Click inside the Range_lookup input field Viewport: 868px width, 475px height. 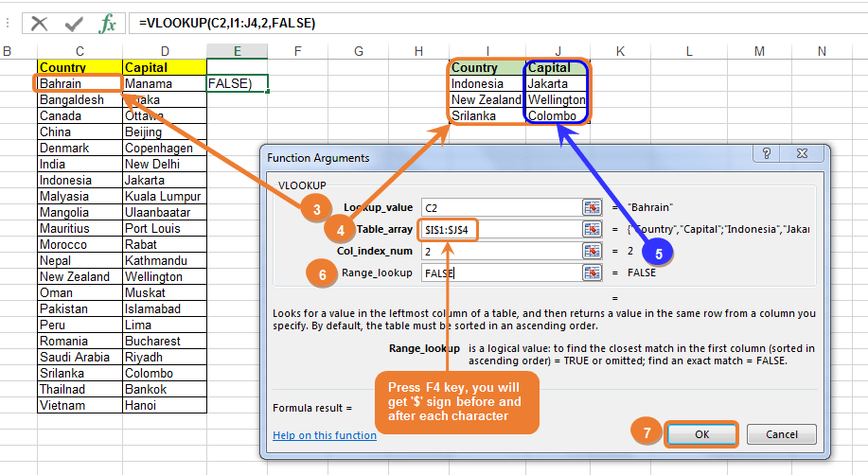502,273
